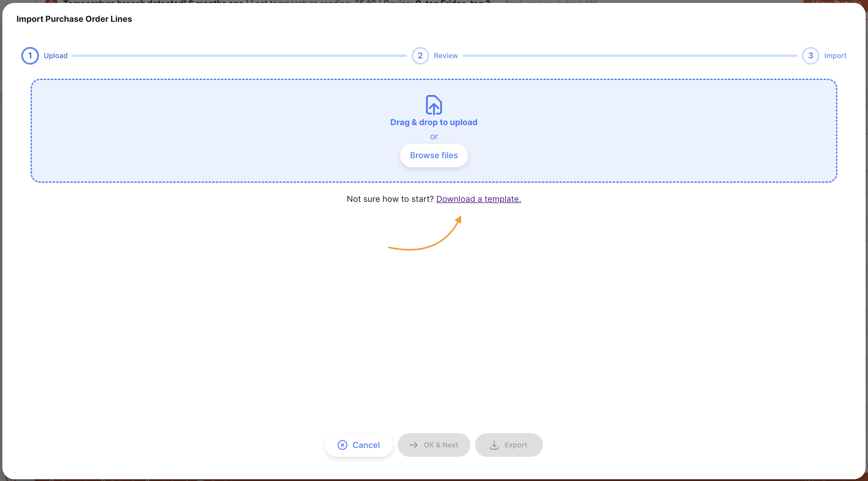Click empty area inside dashed drop zone
Screen dimensions: 868x481
(202, 131)
